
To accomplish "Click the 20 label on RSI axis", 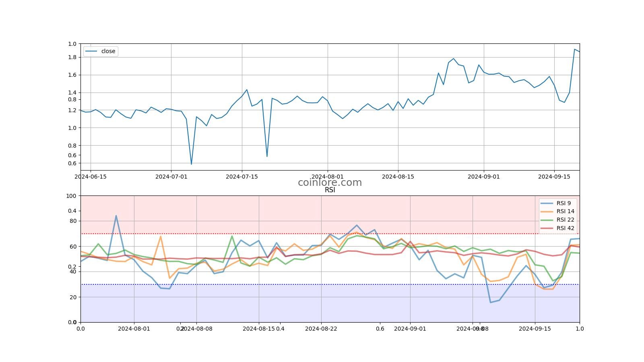I will [73, 297].
